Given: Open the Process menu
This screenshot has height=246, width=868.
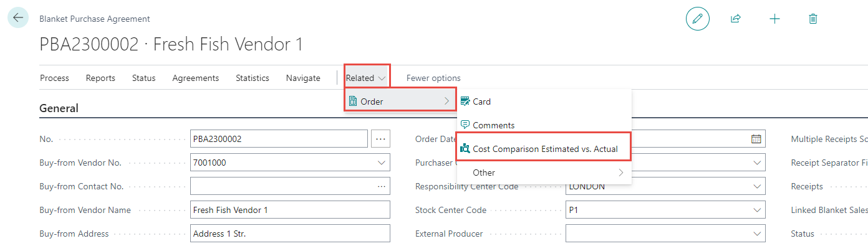Looking at the screenshot, I should [54, 78].
